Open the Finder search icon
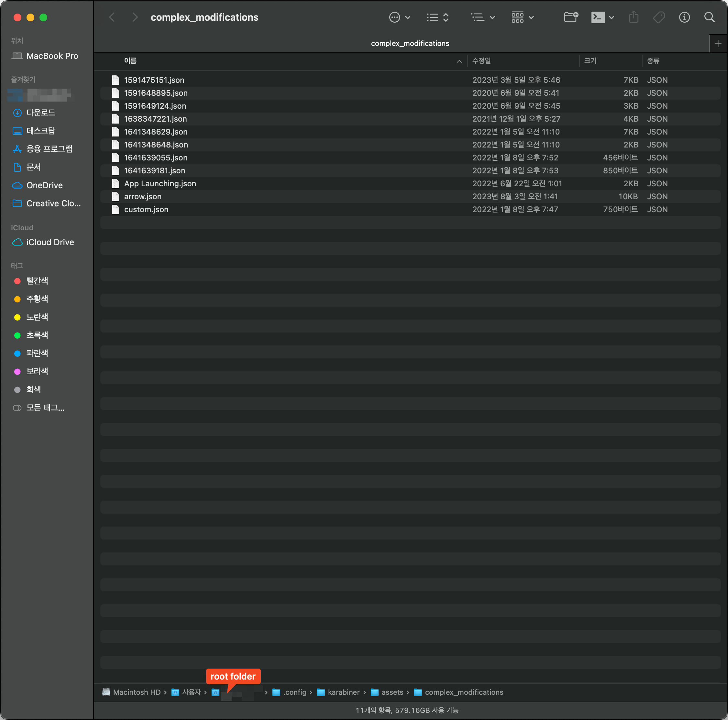Image resolution: width=728 pixels, height=720 pixels. (x=709, y=17)
